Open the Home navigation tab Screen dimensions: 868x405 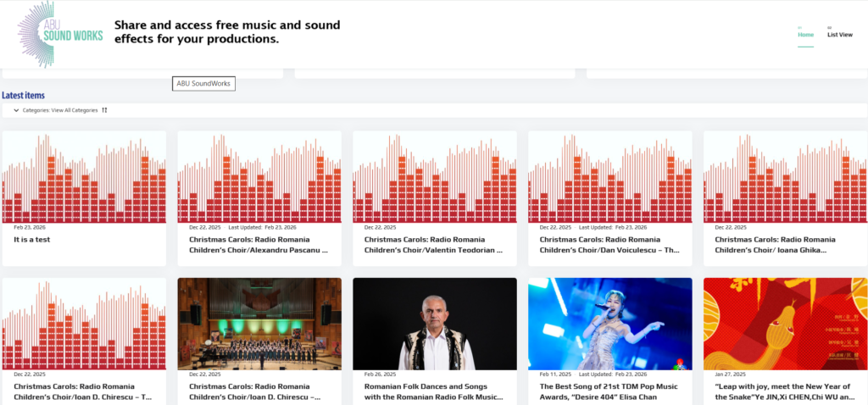click(805, 34)
